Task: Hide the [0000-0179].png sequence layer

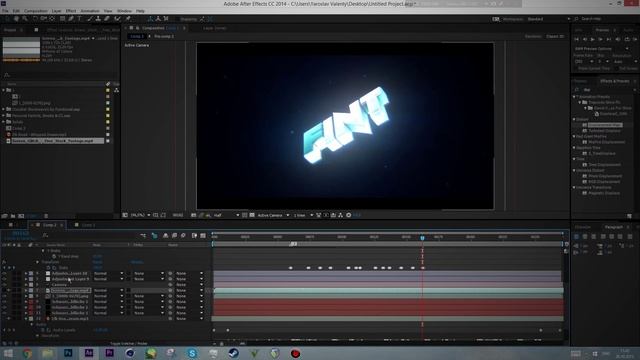Action: pos(4,296)
